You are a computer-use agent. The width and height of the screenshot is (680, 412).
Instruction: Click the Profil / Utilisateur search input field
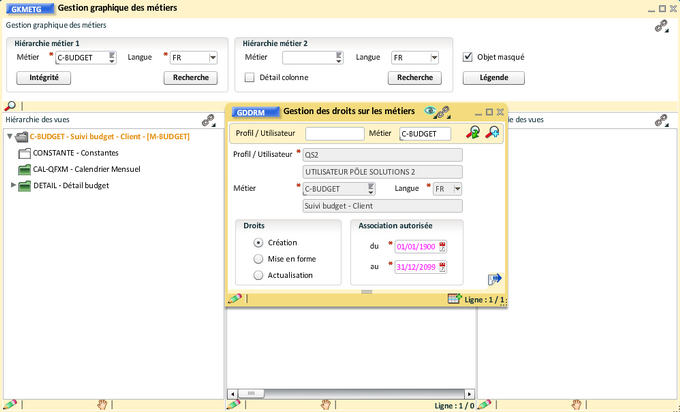click(334, 133)
